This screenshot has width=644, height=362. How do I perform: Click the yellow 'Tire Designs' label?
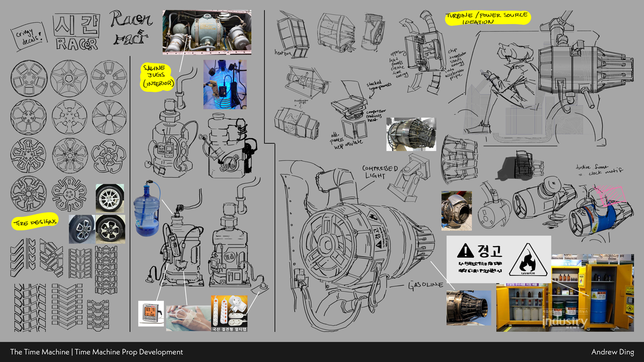point(35,222)
